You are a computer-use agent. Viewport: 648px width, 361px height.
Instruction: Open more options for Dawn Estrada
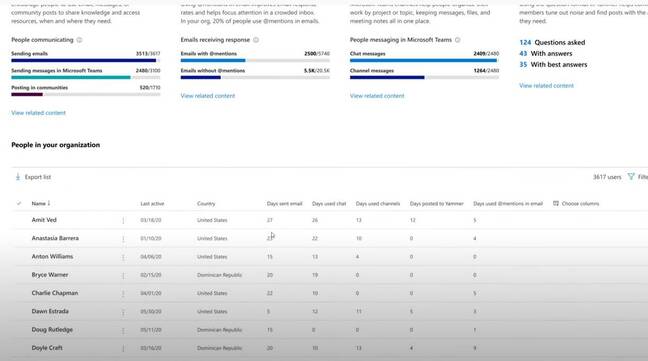[123, 312]
